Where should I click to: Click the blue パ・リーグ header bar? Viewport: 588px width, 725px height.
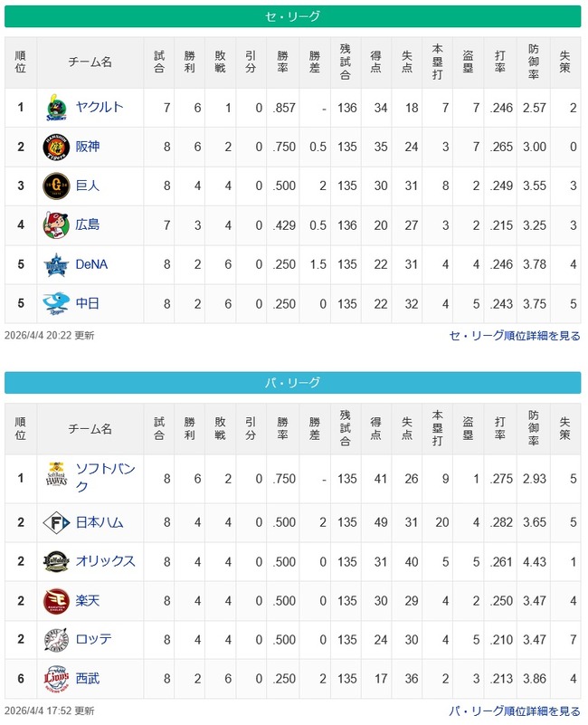pyautogui.click(x=294, y=383)
